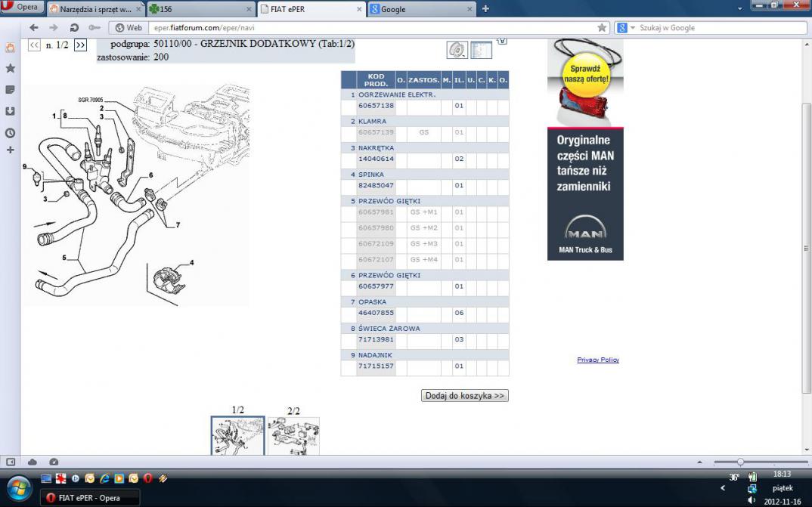Open thumbnail of diagram 1/2
Screen dimensions: 812x507
coord(237,436)
